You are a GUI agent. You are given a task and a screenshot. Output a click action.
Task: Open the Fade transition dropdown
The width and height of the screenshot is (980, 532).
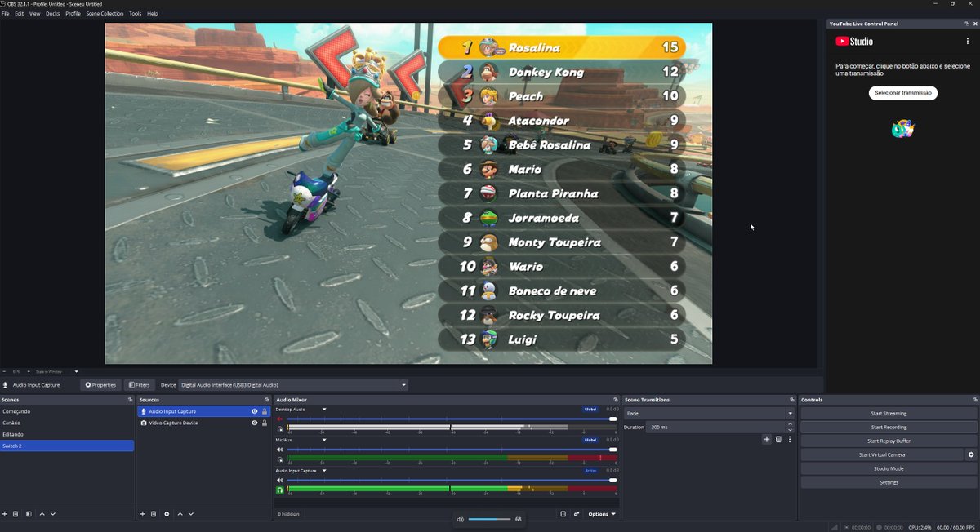click(x=709, y=414)
